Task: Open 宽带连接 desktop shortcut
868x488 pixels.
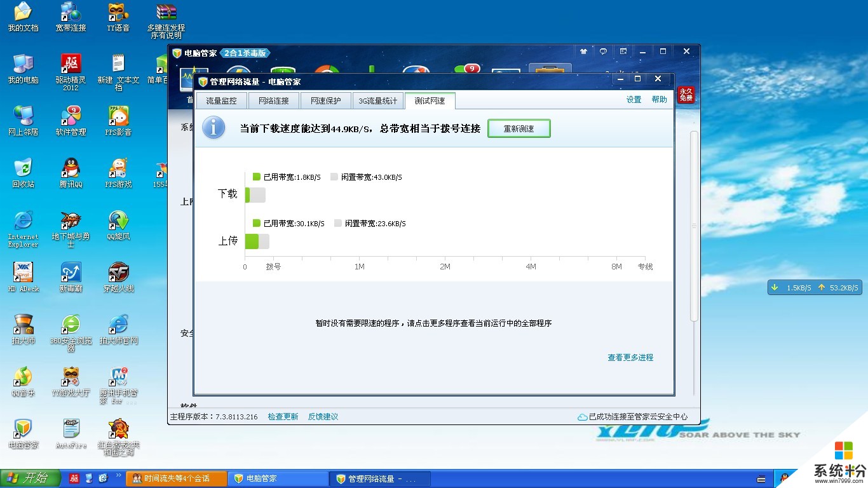Action: pos(71,17)
